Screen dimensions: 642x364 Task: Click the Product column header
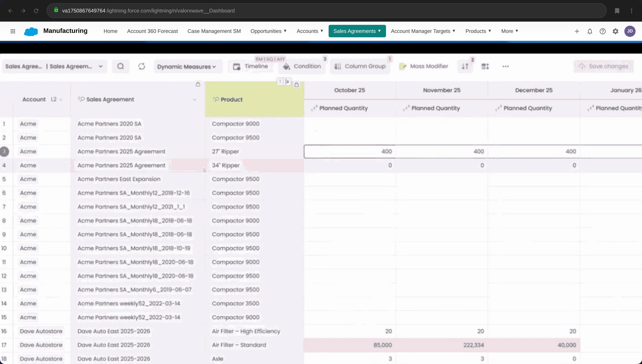coord(254,99)
